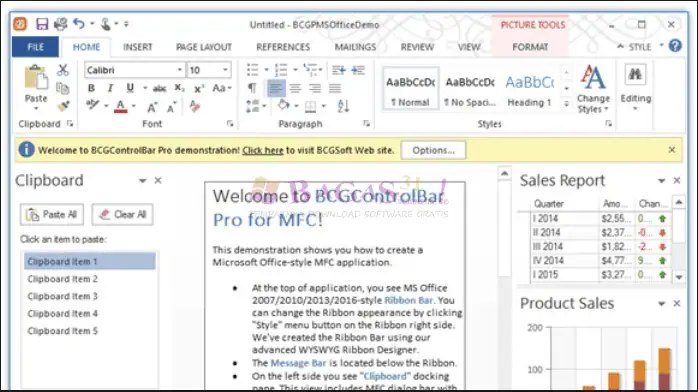
Task: Open the Calibri font name dropdown
Action: coord(179,70)
